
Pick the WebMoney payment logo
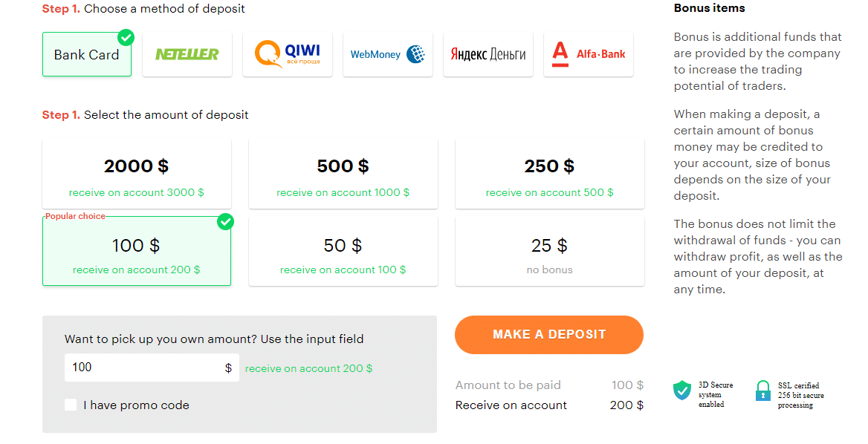coord(387,54)
